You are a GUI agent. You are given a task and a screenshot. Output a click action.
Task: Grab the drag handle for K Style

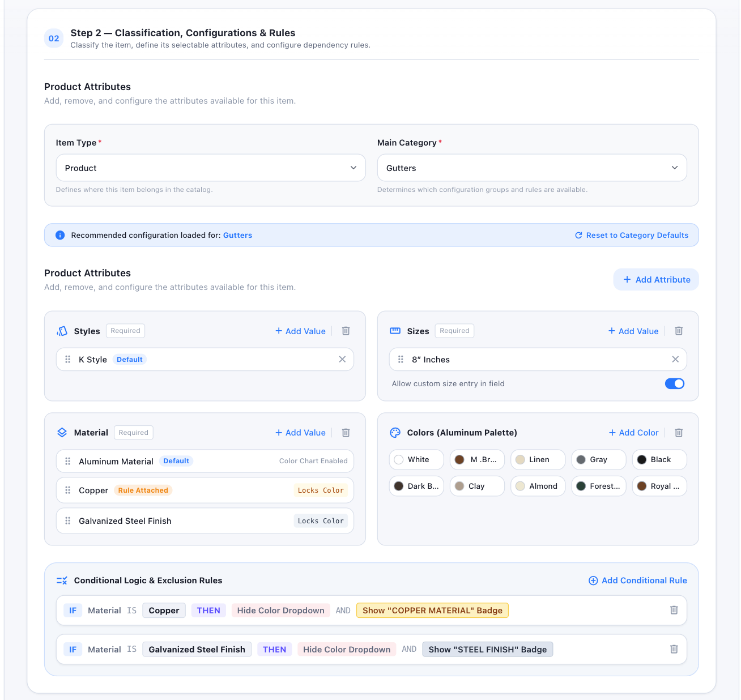[67, 359]
